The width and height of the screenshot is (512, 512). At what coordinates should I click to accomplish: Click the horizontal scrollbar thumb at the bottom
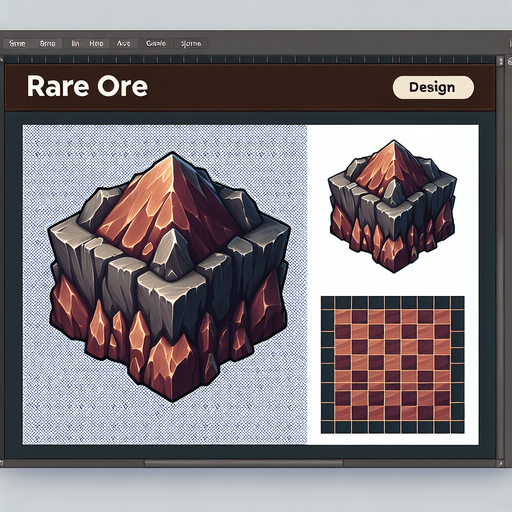(x=244, y=463)
